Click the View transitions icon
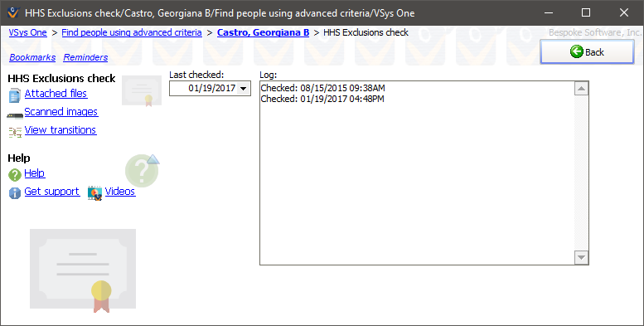This screenshot has width=644, height=326. point(15,132)
